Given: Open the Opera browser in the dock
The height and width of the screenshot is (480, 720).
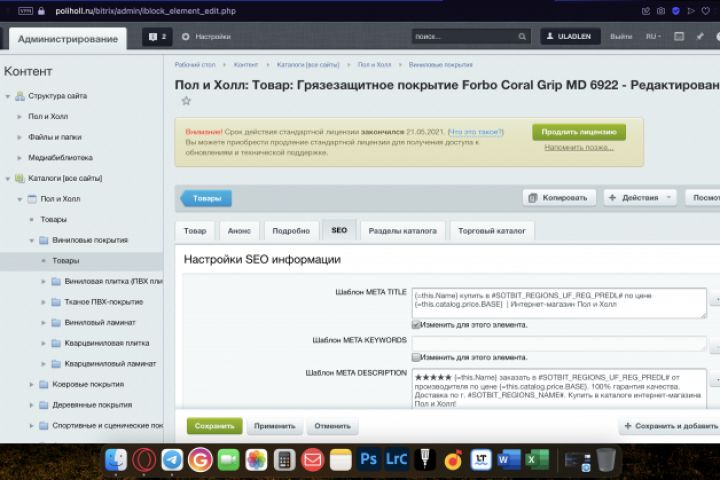Looking at the screenshot, I should point(144,460).
